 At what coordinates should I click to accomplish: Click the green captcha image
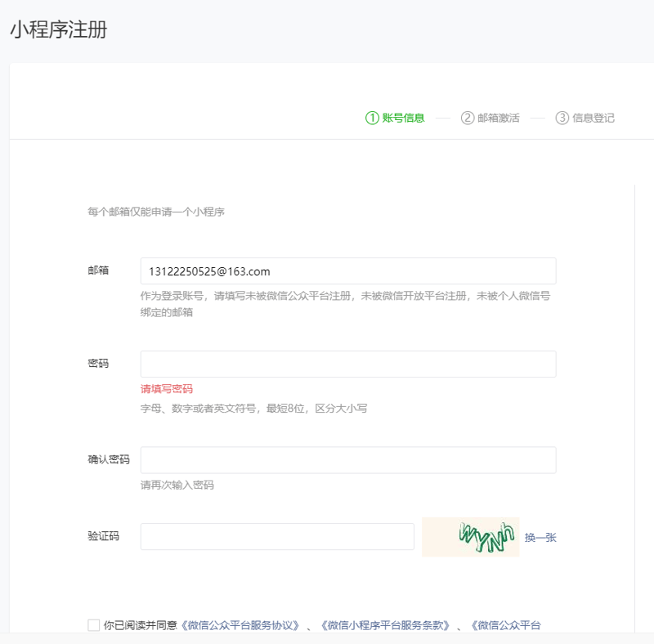(470, 537)
